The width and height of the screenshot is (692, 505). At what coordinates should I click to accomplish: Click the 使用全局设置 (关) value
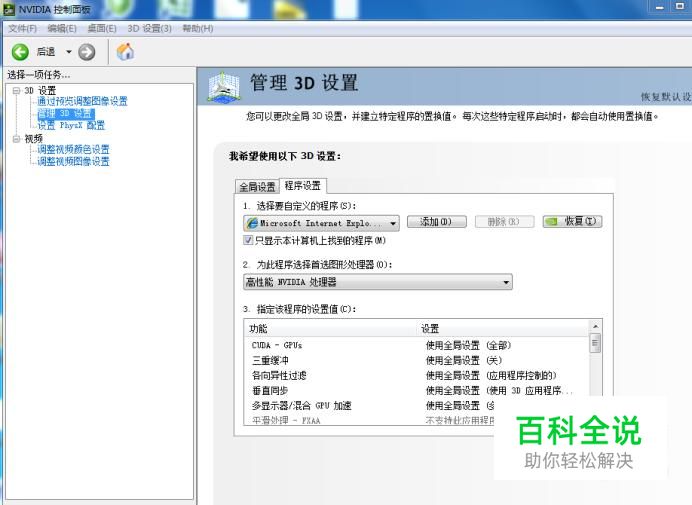click(x=464, y=360)
